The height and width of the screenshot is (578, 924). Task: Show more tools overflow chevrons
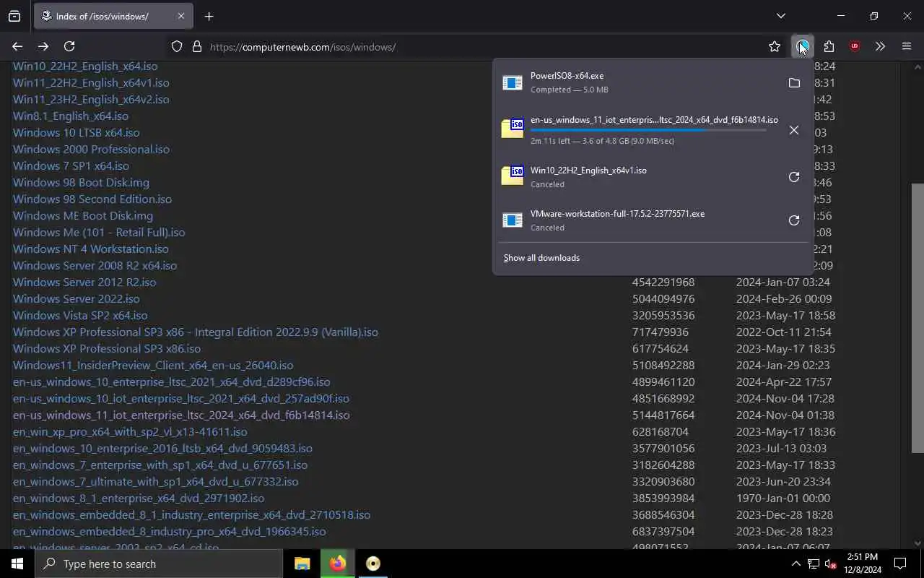tap(880, 46)
